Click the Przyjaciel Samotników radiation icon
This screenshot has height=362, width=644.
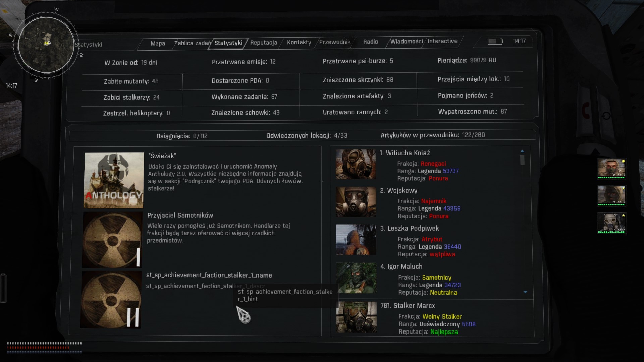pos(112,240)
